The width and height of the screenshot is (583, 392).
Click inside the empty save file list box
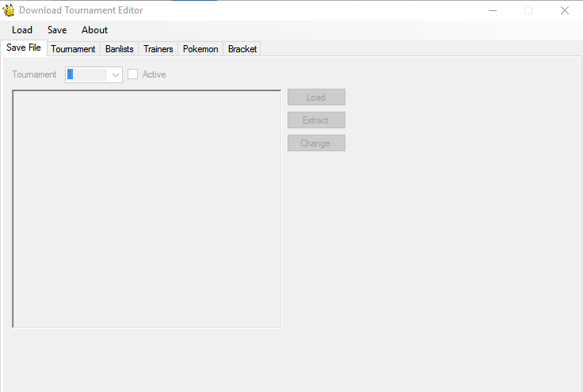147,208
